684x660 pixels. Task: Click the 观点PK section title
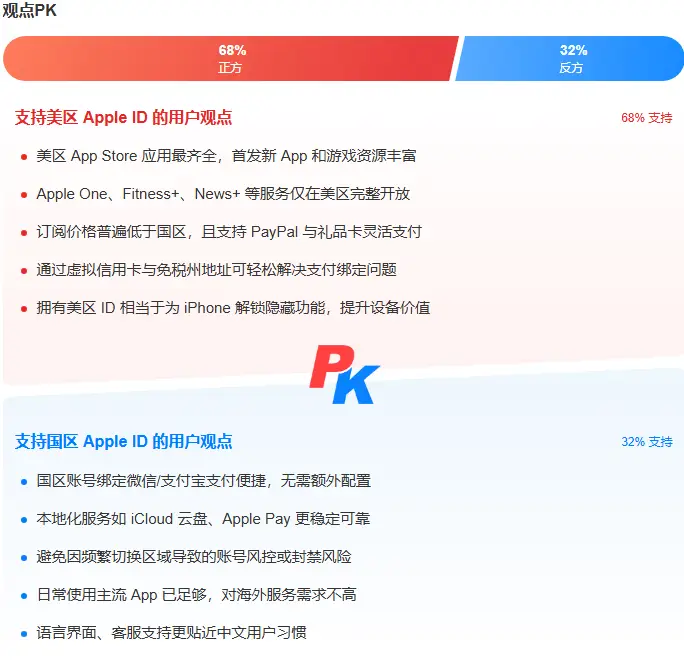pyautogui.click(x=30, y=10)
